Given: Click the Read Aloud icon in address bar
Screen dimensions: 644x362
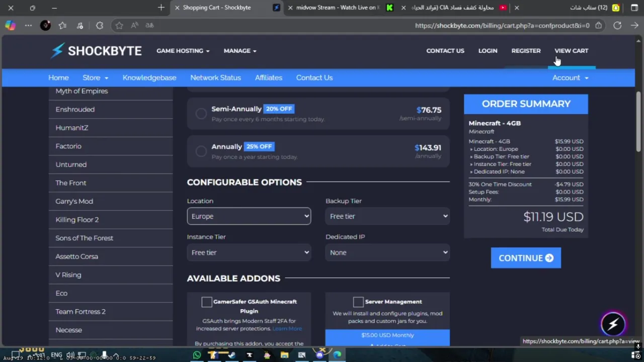Looking at the screenshot, I should pyautogui.click(x=134, y=25).
